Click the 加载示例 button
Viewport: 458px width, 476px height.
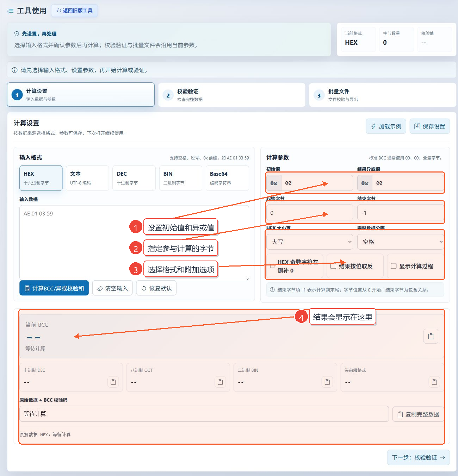tap(386, 126)
